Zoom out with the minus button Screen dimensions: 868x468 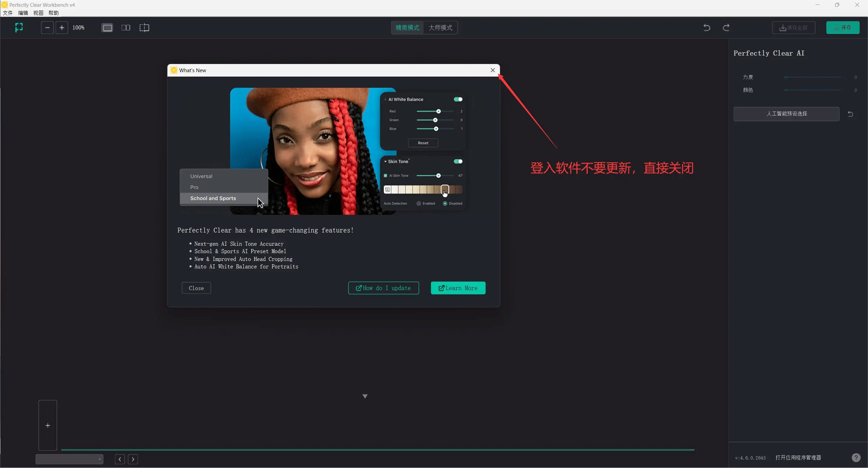47,27
